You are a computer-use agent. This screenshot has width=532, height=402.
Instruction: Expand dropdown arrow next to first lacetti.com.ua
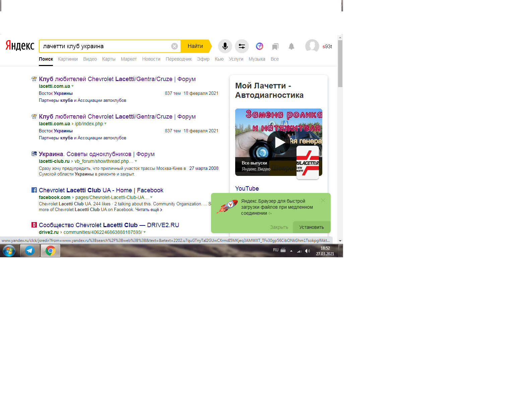click(73, 86)
